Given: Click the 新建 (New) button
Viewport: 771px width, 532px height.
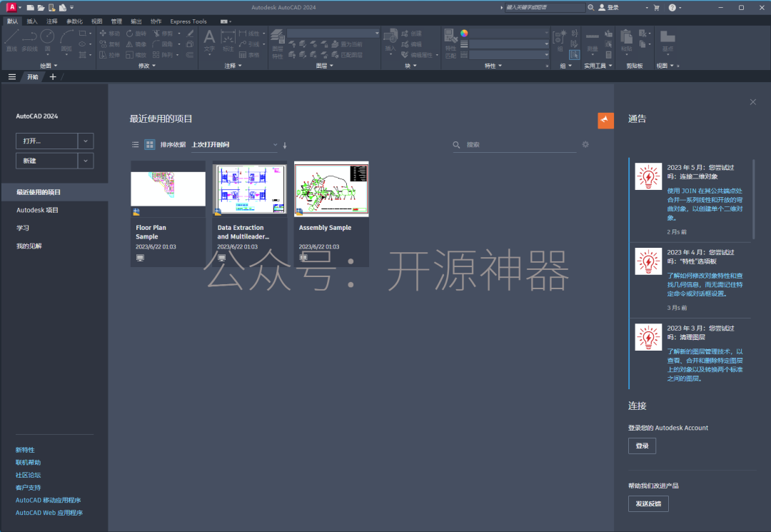Looking at the screenshot, I should click(x=46, y=161).
